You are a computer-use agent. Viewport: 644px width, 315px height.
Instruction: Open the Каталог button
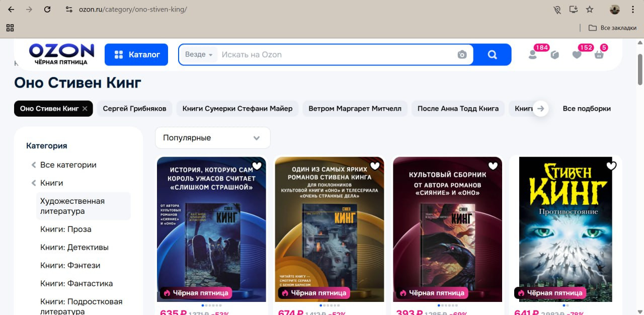point(136,55)
